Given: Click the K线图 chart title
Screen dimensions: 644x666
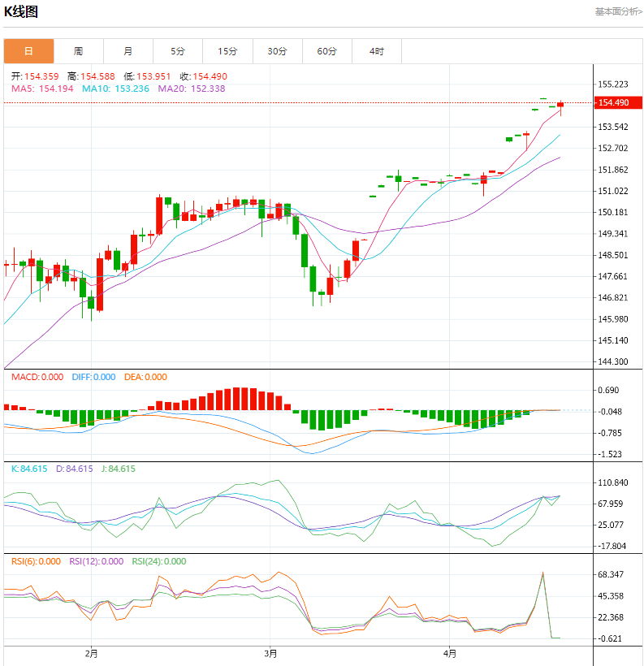Looking at the screenshot, I should point(21,12).
